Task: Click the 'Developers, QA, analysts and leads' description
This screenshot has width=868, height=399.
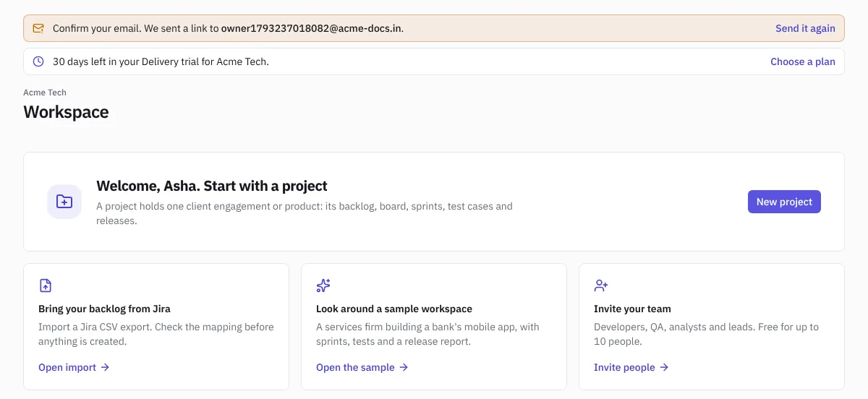Action: click(x=706, y=334)
